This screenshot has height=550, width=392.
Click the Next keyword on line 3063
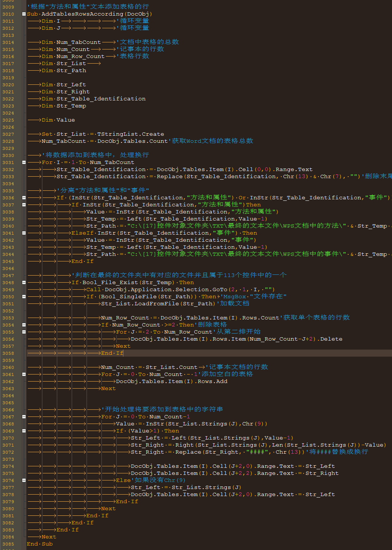(x=108, y=389)
